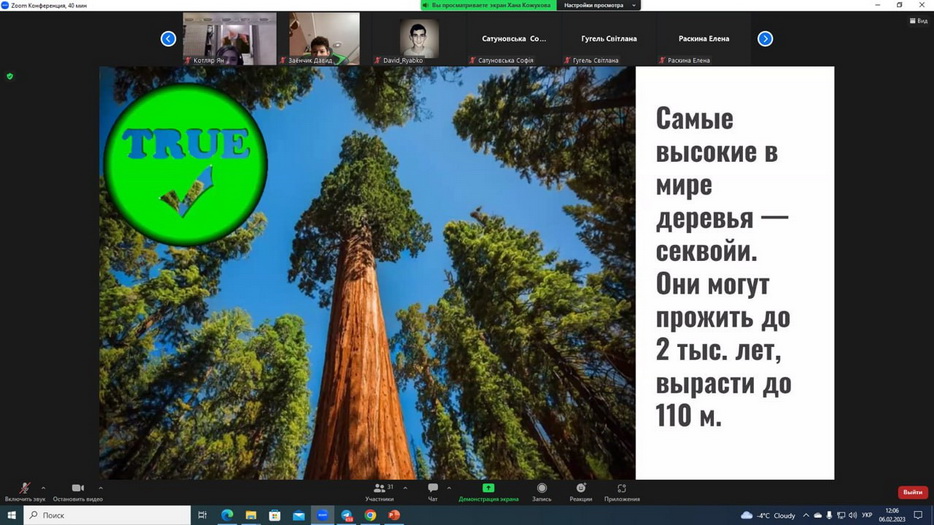Open the Настройки просмотра dropdown

pos(598,5)
